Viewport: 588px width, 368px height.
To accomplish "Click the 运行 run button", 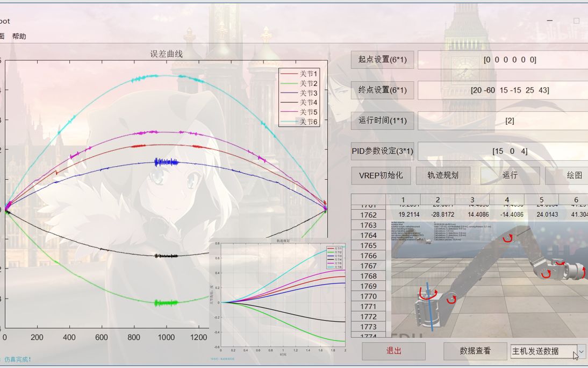I will [x=510, y=175].
